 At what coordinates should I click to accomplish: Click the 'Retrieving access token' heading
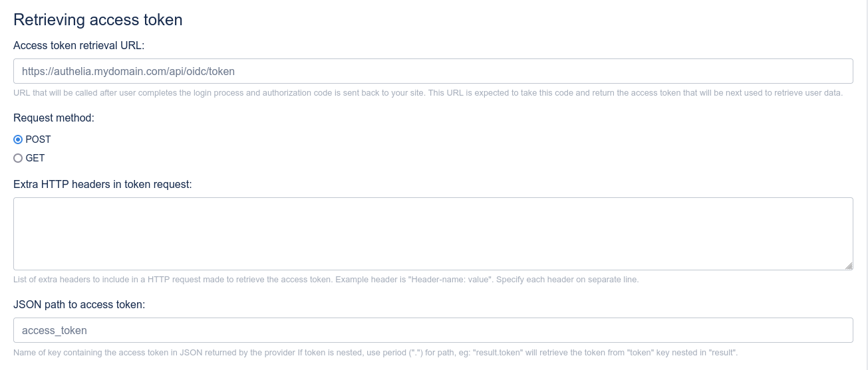click(98, 20)
